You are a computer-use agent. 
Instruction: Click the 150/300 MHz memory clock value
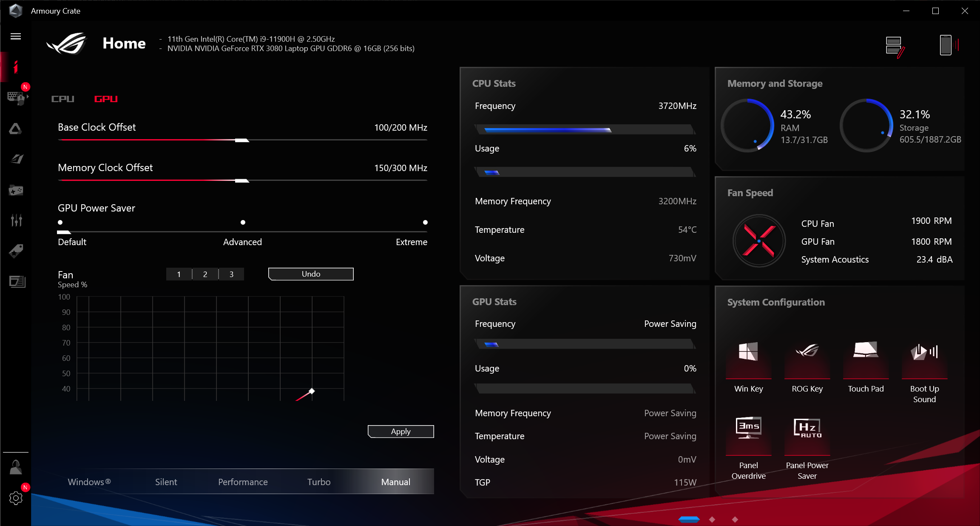click(x=401, y=168)
